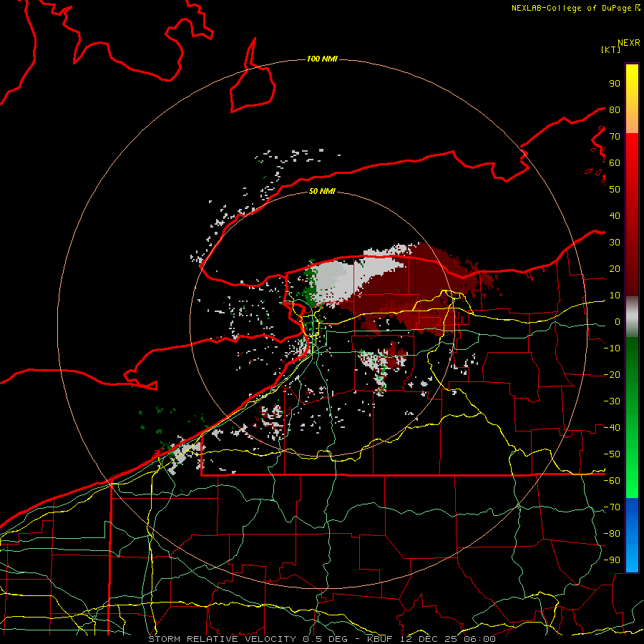This screenshot has width=644, height=644.
Task: Click the Storm Relative Velocity caption text
Action: (322, 639)
